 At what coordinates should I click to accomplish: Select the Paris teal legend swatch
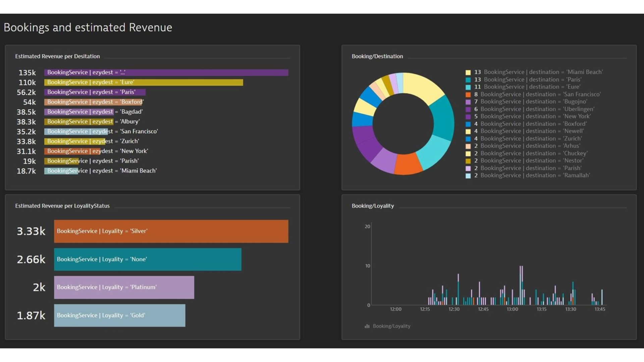[x=468, y=80]
